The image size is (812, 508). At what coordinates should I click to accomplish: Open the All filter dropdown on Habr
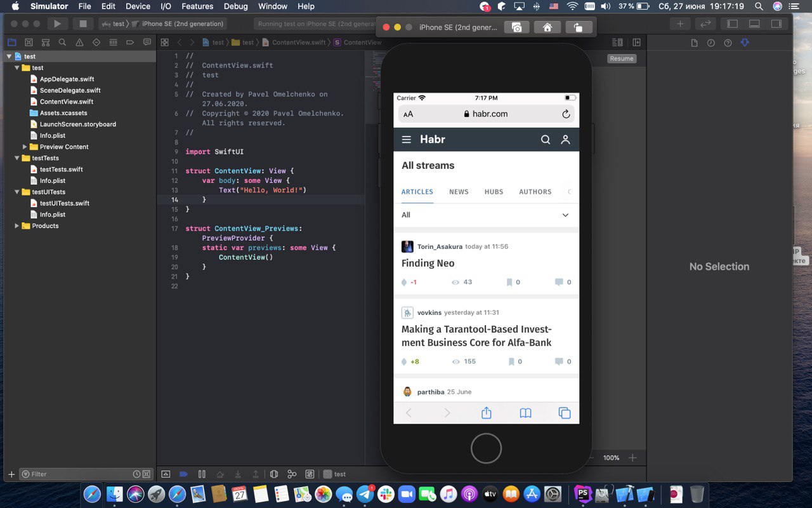[486, 215]
